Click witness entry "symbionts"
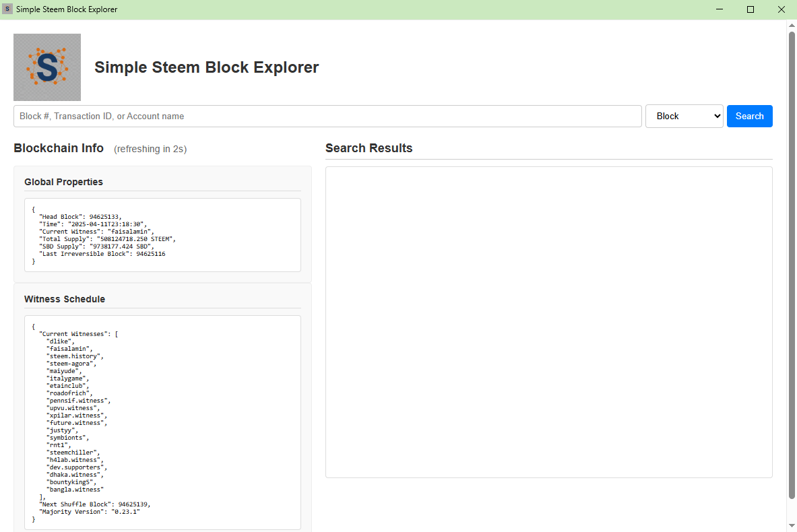The image size is (797, 532). click(x=67, y=438)
